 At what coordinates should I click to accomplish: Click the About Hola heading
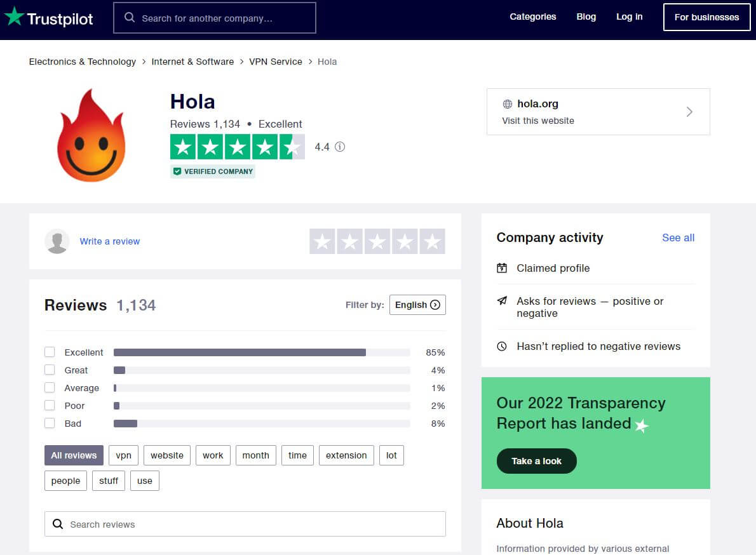click(530, 523)
